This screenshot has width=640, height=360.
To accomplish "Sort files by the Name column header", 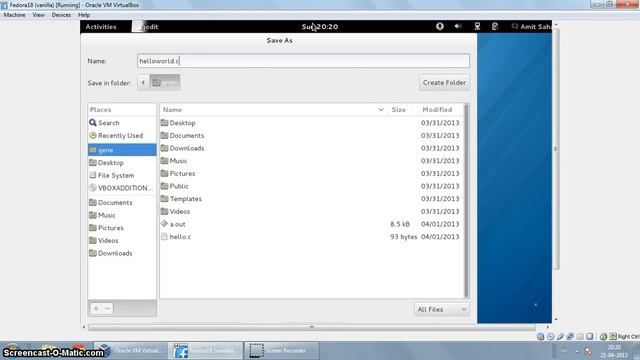I will point(273,110).
